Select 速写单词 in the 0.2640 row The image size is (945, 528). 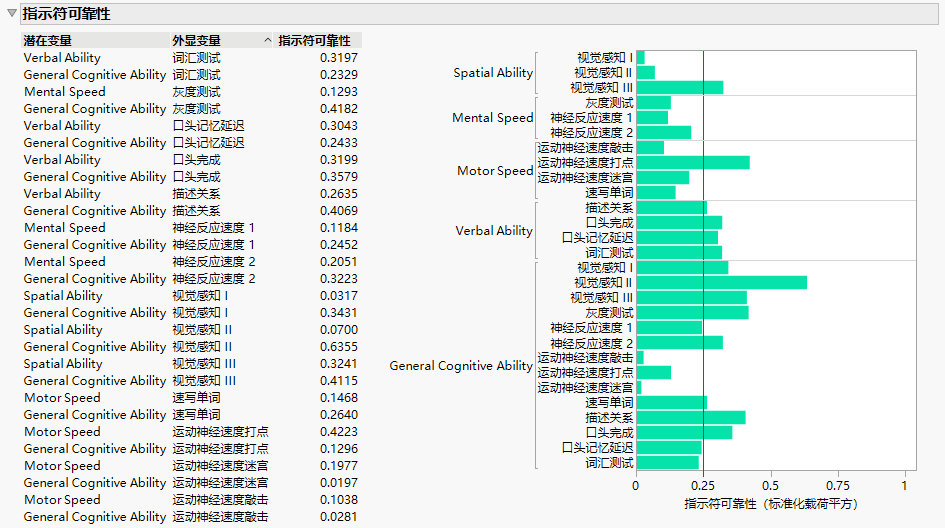click(196, 415)
